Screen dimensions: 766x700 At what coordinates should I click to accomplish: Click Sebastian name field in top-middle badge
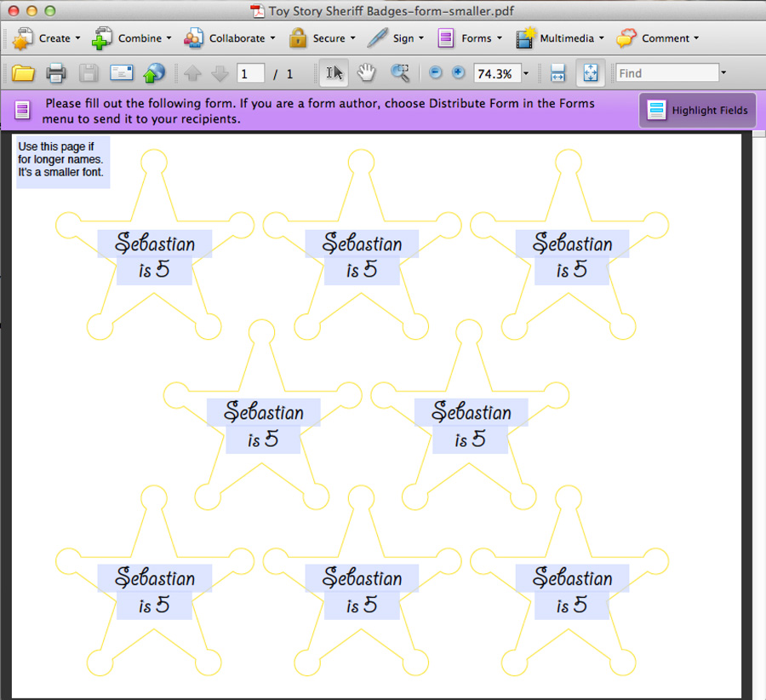pyautogui.click(x=362, y=244)
